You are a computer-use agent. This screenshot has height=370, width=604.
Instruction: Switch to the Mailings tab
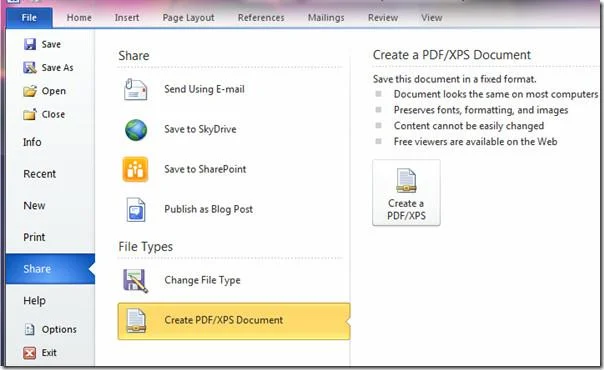(x=326, y=18)
